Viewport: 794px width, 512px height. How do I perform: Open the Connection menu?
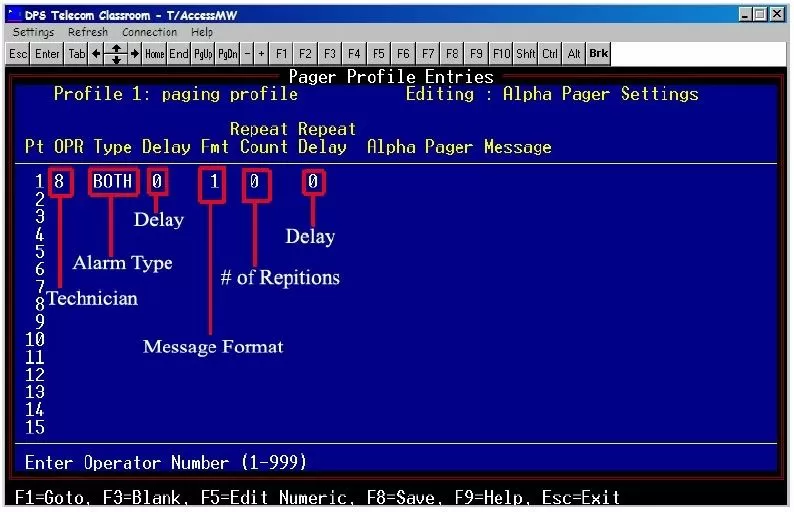point(149,32)
